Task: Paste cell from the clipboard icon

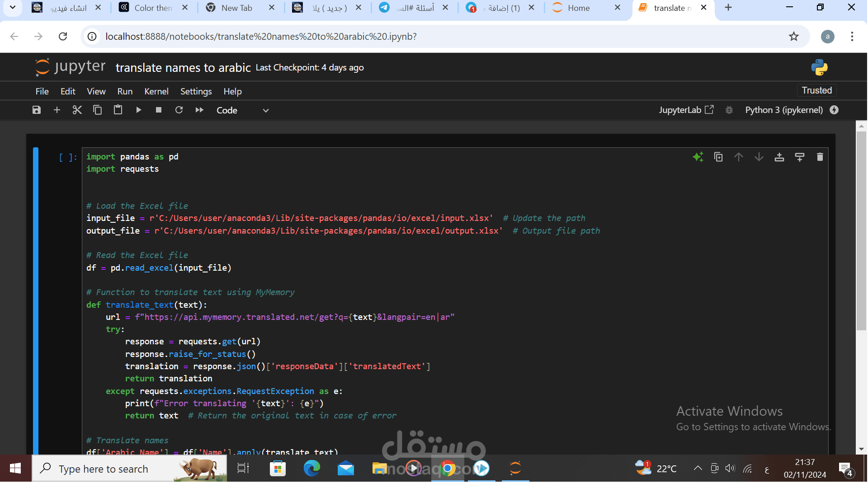Action: tap(118, 110)
